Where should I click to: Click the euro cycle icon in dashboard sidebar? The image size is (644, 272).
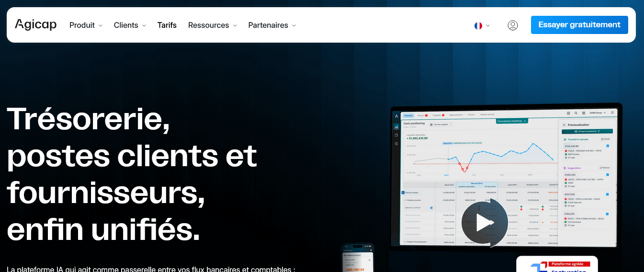coord(396,144)
